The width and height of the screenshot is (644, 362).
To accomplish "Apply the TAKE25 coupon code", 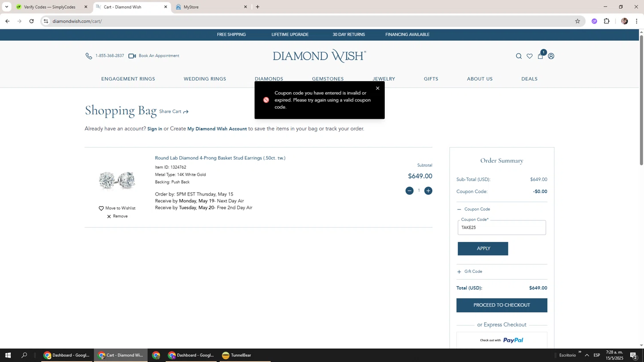I will click(483, 249).
